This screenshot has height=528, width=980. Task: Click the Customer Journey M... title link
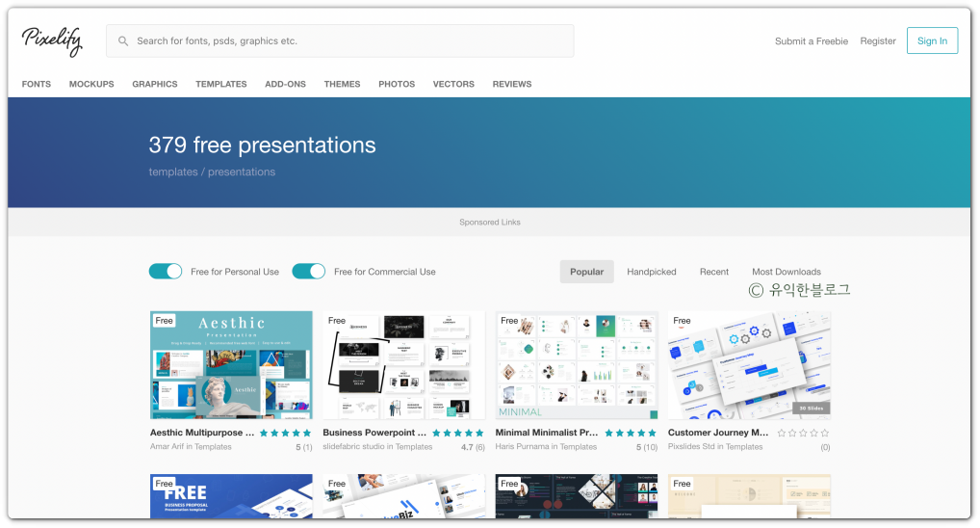718,433
